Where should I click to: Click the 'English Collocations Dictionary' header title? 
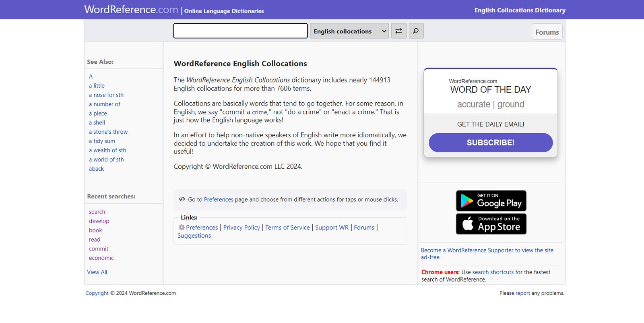coord(520,10)
